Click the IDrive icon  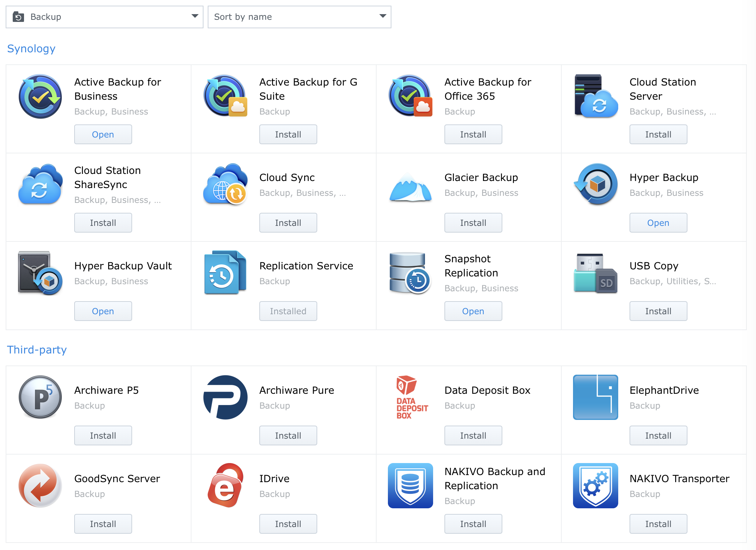225,486
